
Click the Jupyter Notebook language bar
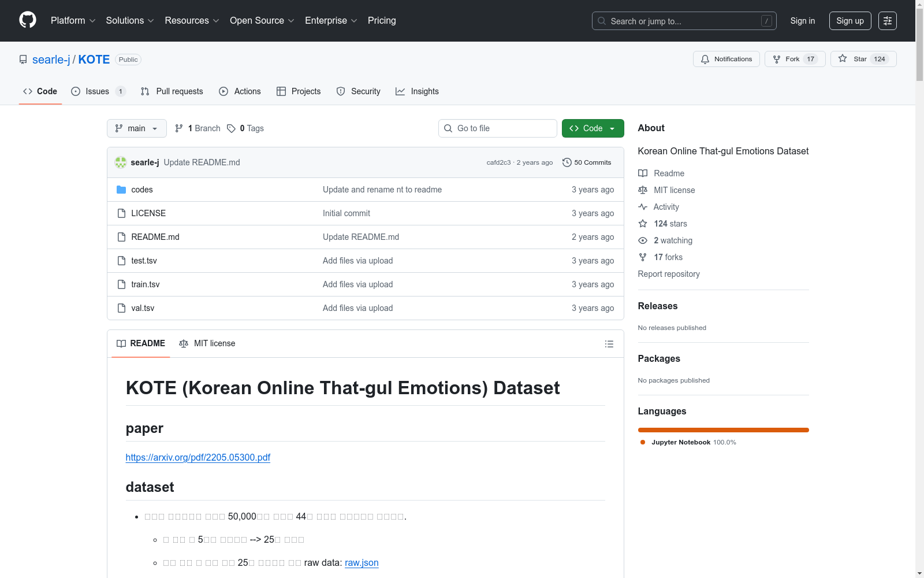(x=724, y=430)
